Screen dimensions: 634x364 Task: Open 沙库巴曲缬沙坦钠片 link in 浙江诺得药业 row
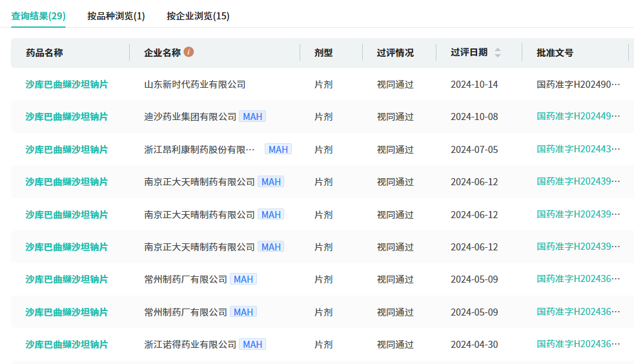[66, 345]
